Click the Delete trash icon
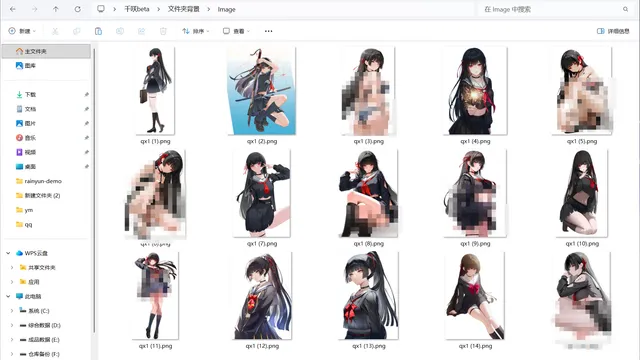The width and height of the screenshot is (640, 360). (163, 31)
